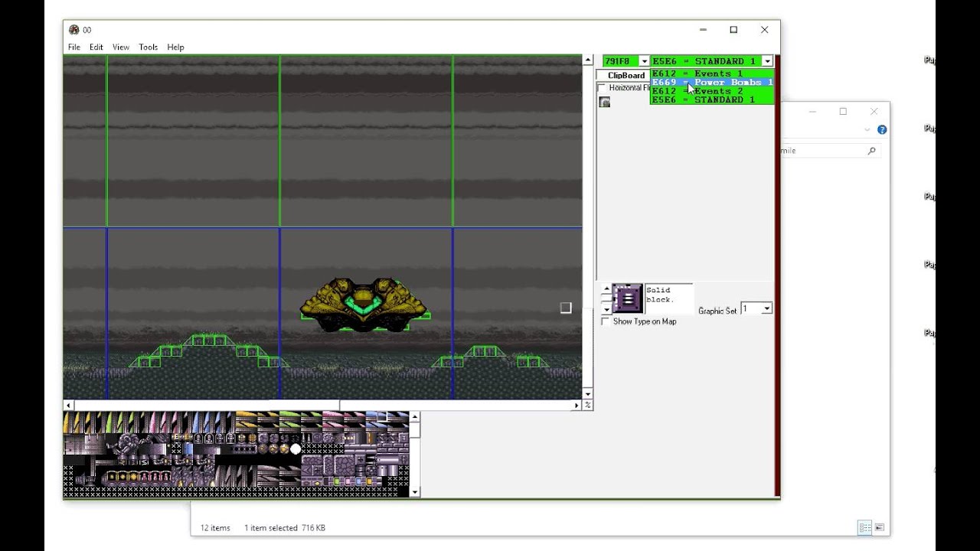Click '1 item selected 716 KB' status text
Screen dimensions: 980x551
click(285, 528)
